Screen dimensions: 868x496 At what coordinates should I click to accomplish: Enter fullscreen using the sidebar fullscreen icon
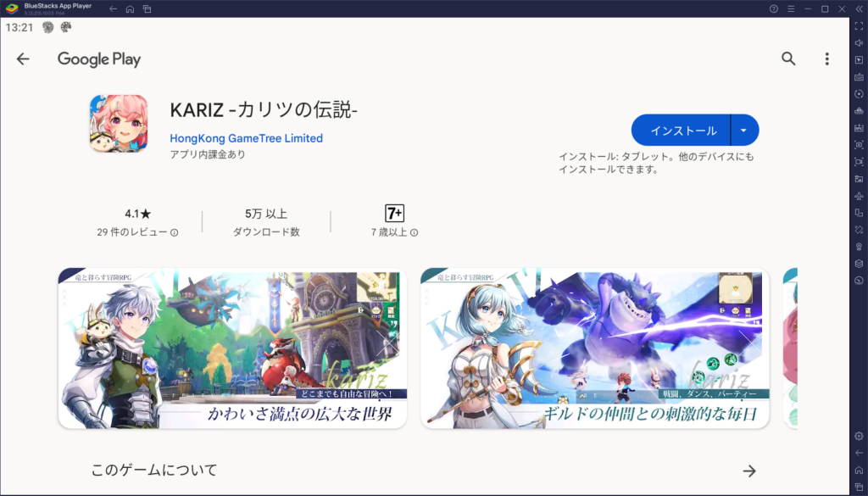pos(858,28)
